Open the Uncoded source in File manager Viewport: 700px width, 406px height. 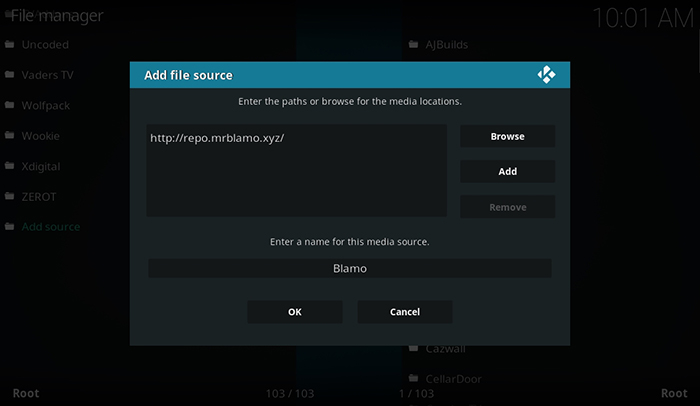pyautogui.click(x=45, y=45)
